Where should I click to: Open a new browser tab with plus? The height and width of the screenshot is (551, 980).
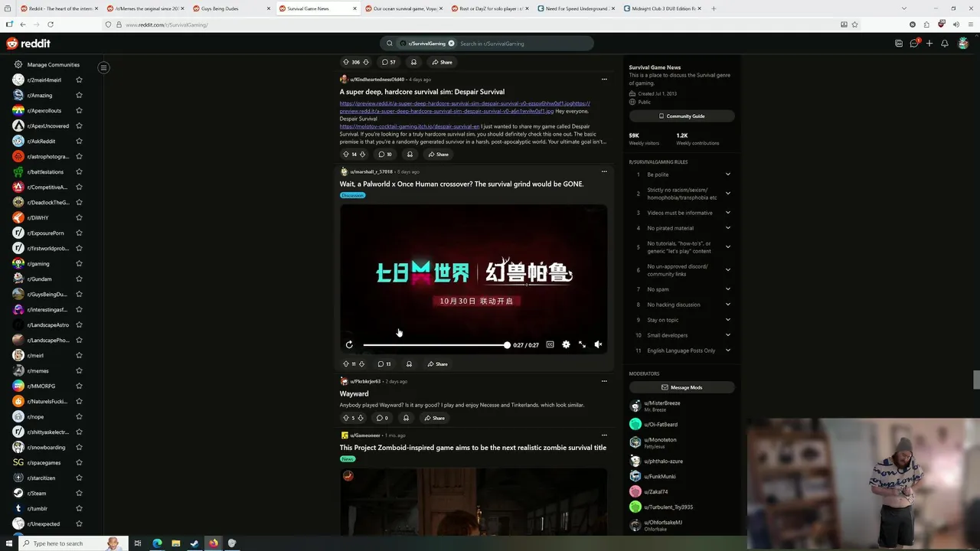tap(714, 8)
